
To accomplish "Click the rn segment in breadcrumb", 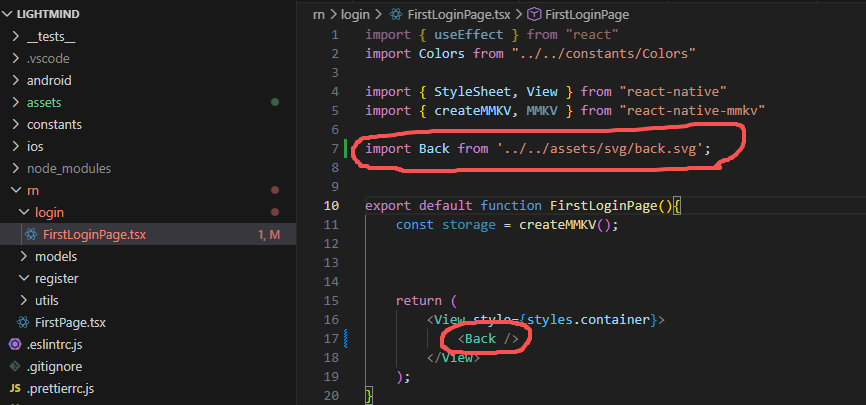I will point(319,14).
